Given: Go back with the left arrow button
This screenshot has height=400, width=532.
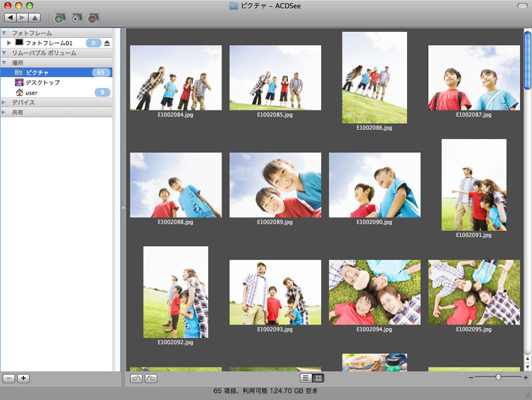Looking at the screenshot, I should tap(10, 18).
